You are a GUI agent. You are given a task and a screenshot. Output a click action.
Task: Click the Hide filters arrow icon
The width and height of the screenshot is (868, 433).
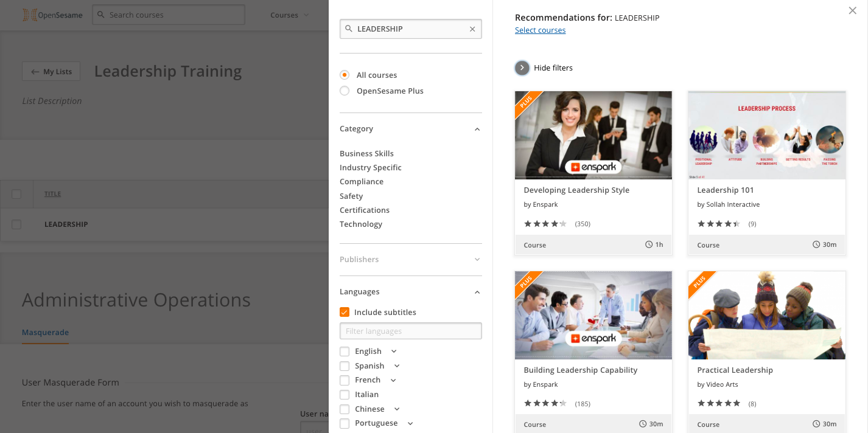tap(522, 68)
